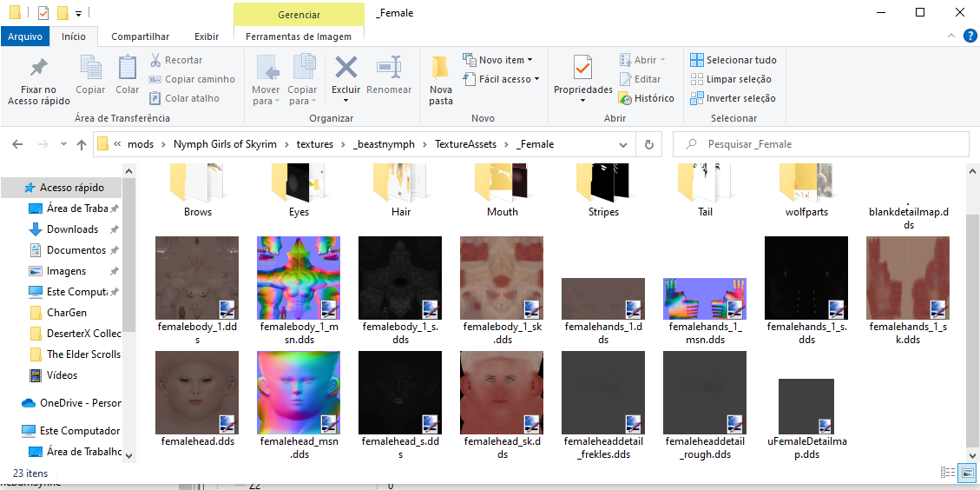Open recent locations dropdown arrow

[x=63, y=144]
